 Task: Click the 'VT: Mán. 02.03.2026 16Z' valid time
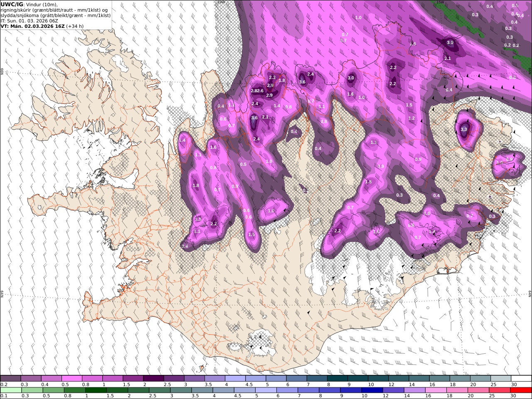point(32,26)
